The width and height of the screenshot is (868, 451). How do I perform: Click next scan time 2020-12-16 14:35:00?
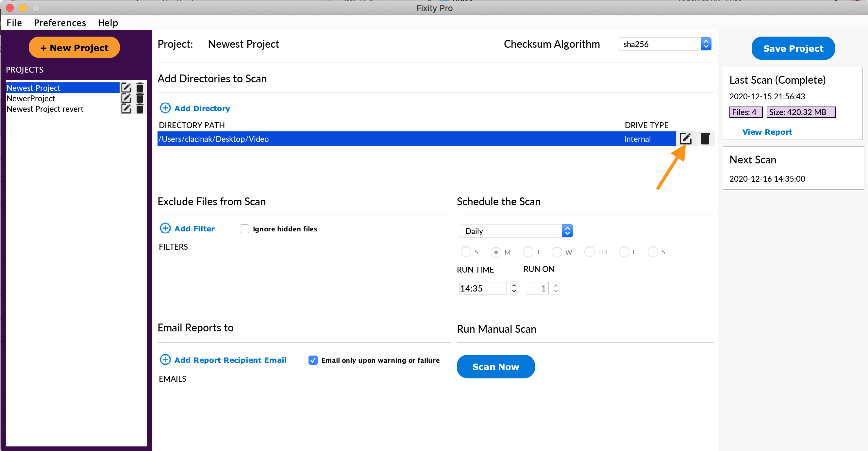pos(767,178)
